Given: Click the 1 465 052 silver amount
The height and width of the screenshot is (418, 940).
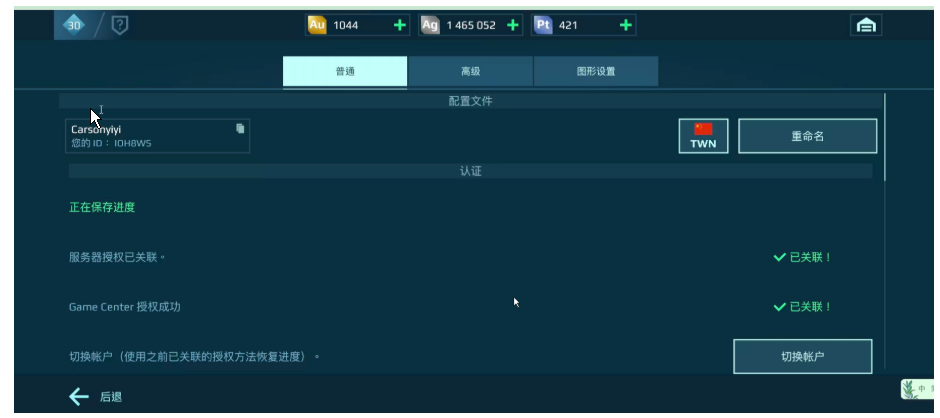Looking at the screenshot, I should pyautogui.click(x=471, y=25).
